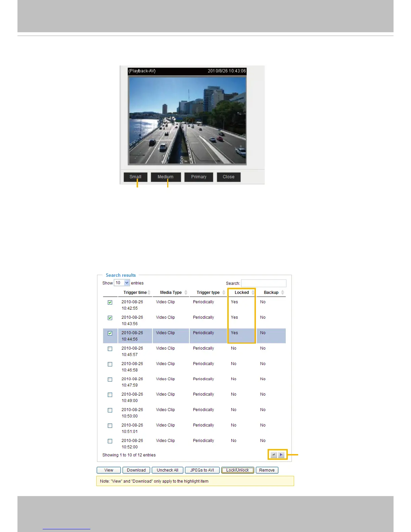Switch playback to Small size
The width and height of the screenshot is (411, 532).
tap(135, 177)
